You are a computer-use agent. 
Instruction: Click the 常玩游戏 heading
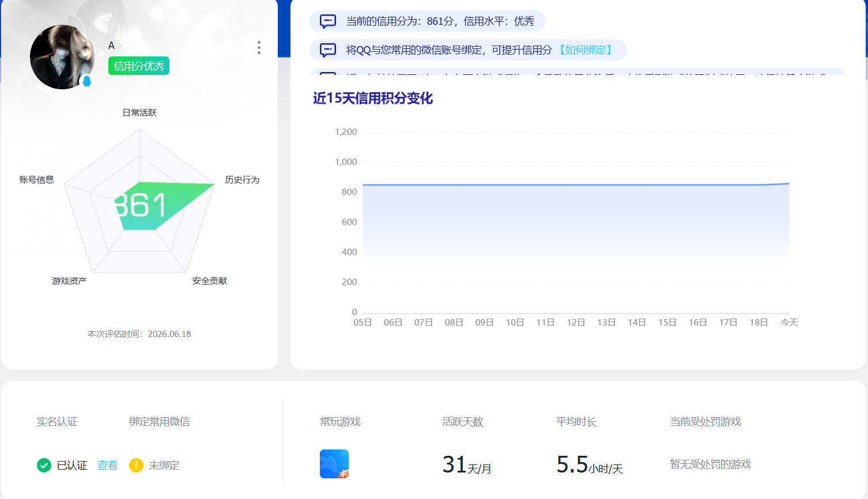point(340,422)
